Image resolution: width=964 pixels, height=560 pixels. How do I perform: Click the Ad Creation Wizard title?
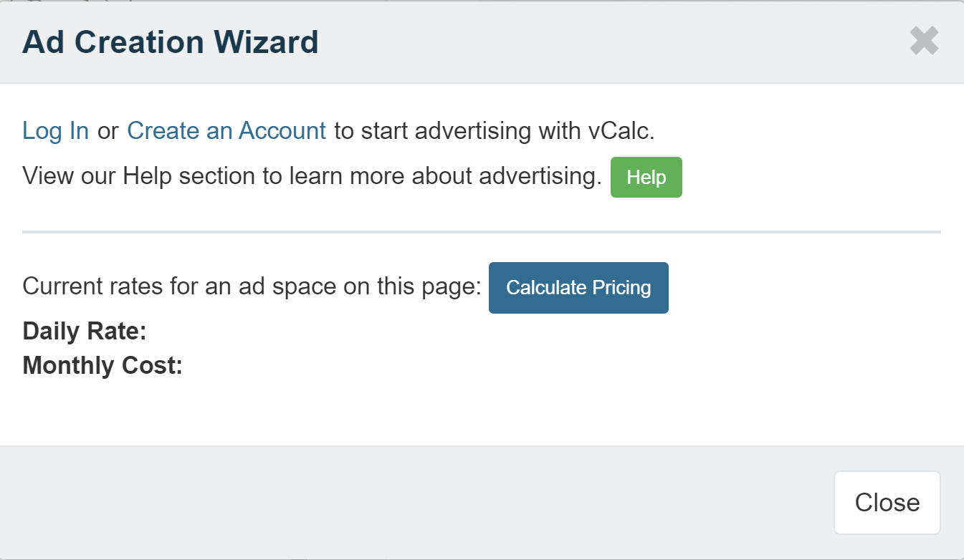[170, 42]
